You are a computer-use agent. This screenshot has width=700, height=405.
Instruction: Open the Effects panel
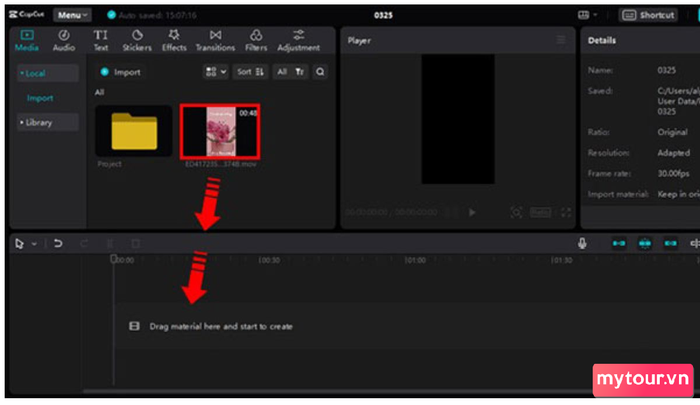click(174, 40)
